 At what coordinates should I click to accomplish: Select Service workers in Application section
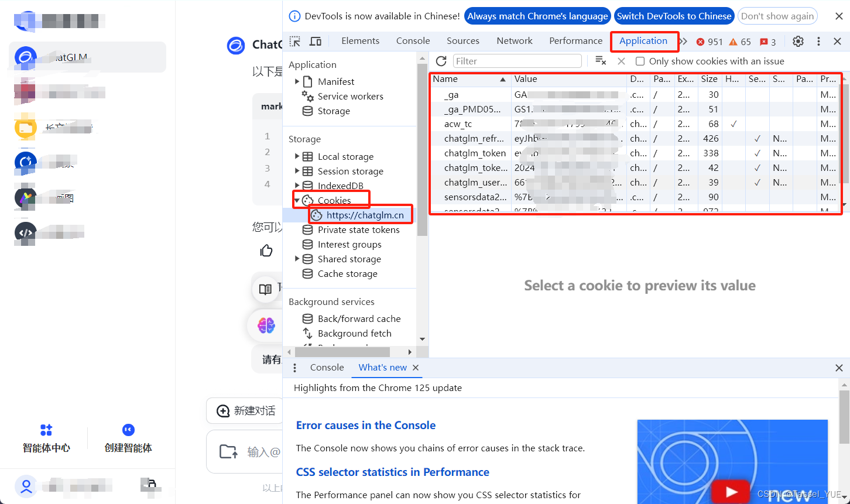tap(351, 96)
